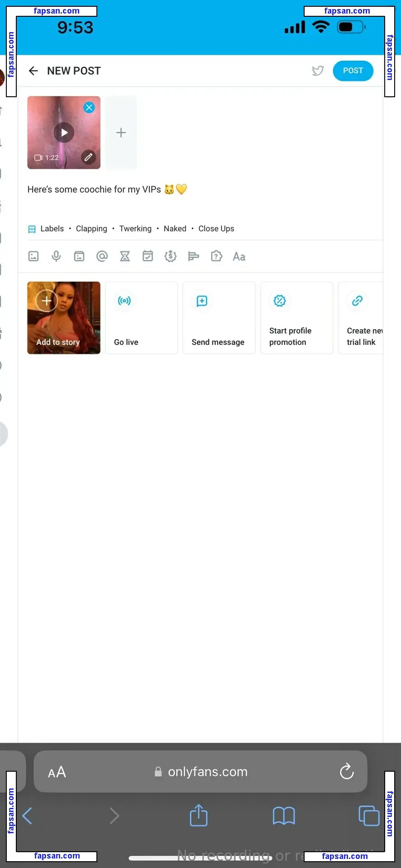The image size is (401, 868).
Task: Open the Add to story card
Action: [64, 318]
